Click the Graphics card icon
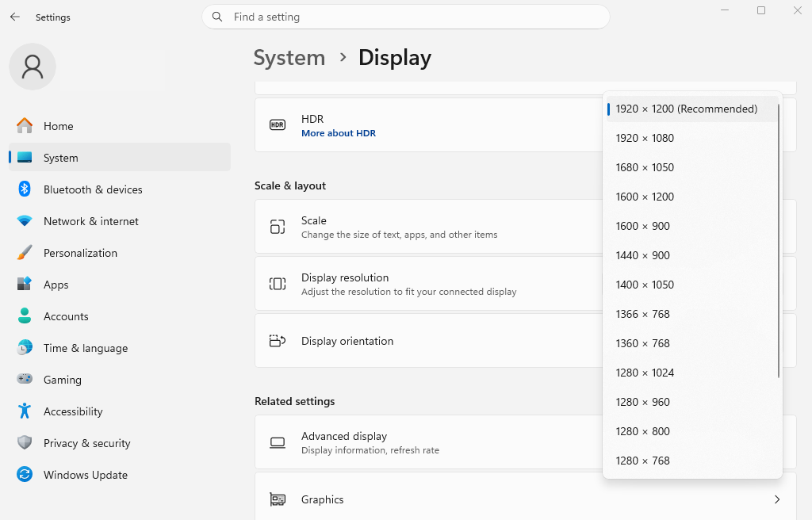 pos(278,499)
